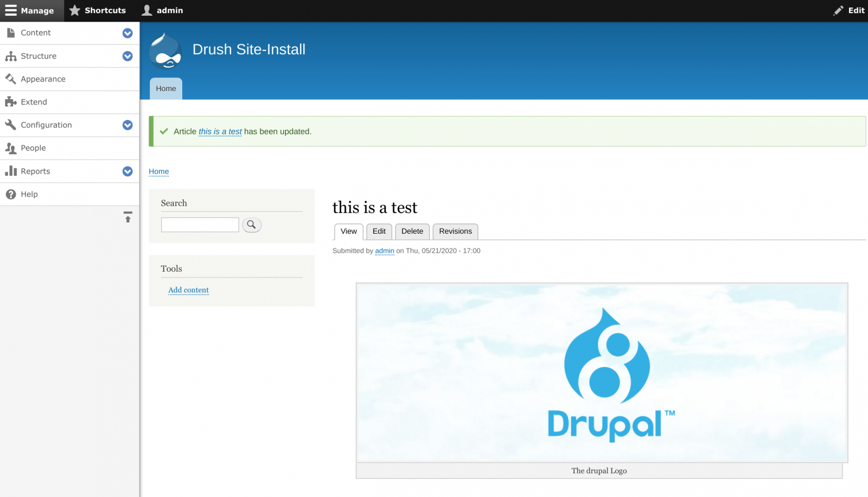Click the Configuration wrench icon
868x497 pixels.
pos(11,125)
